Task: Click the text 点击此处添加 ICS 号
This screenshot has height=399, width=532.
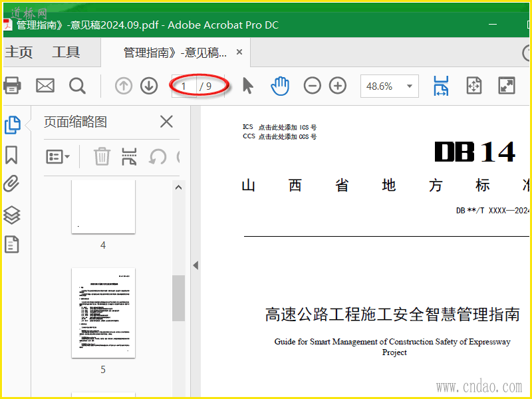Action: tap(287, 128)
